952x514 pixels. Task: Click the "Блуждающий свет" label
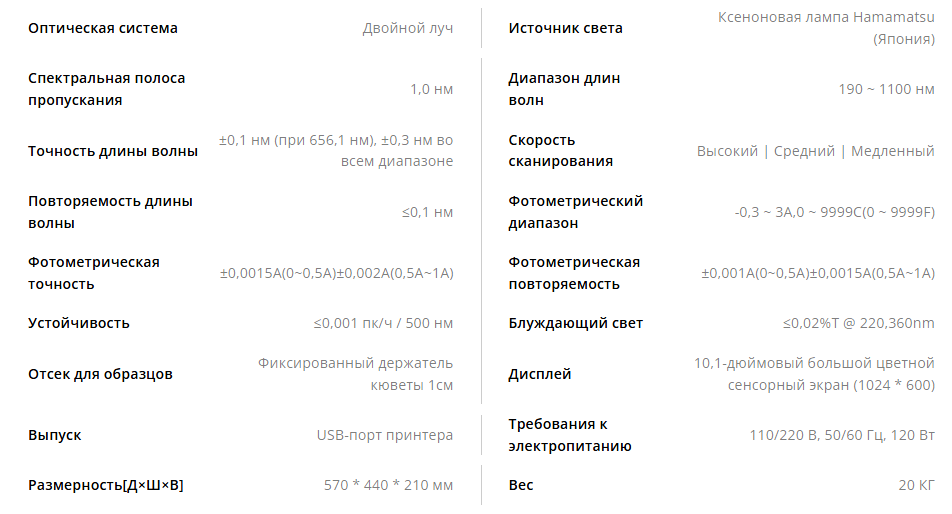(x=575, y=323)
